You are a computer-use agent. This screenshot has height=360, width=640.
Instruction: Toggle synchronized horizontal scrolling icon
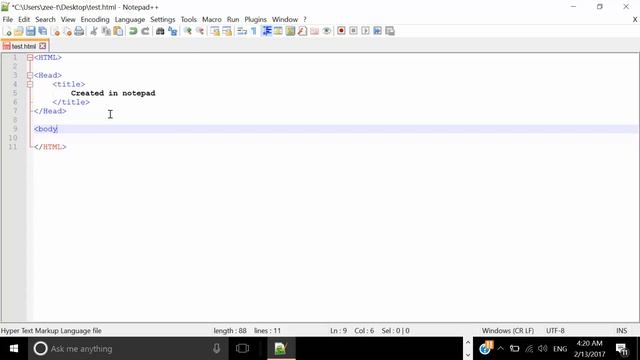227,31
